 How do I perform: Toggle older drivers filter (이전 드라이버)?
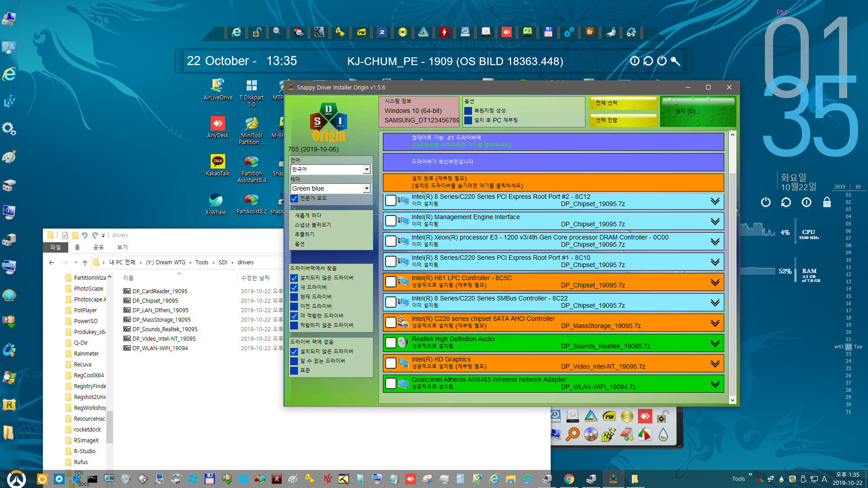[294, 306]
